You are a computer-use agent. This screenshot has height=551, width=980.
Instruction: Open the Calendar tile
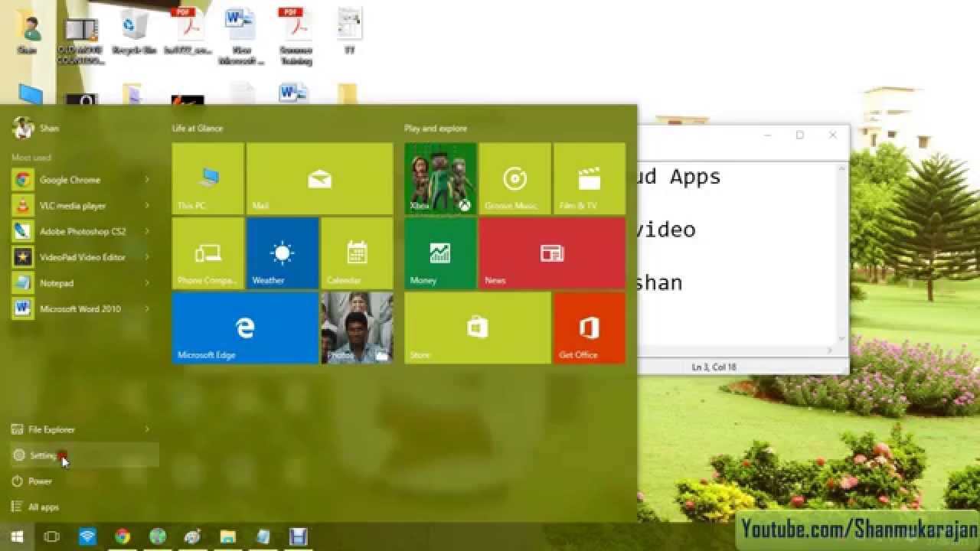click(357, 253)
